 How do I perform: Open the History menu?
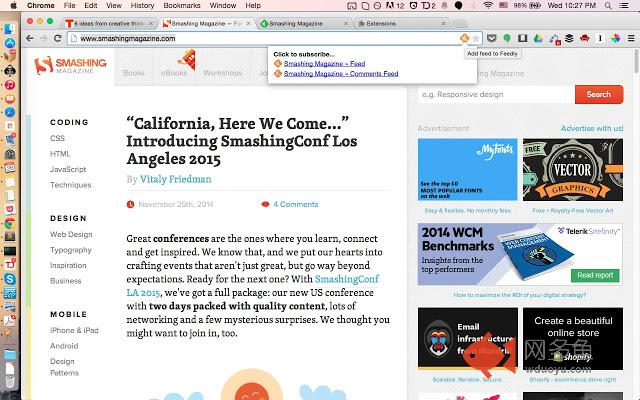(142, 6)
